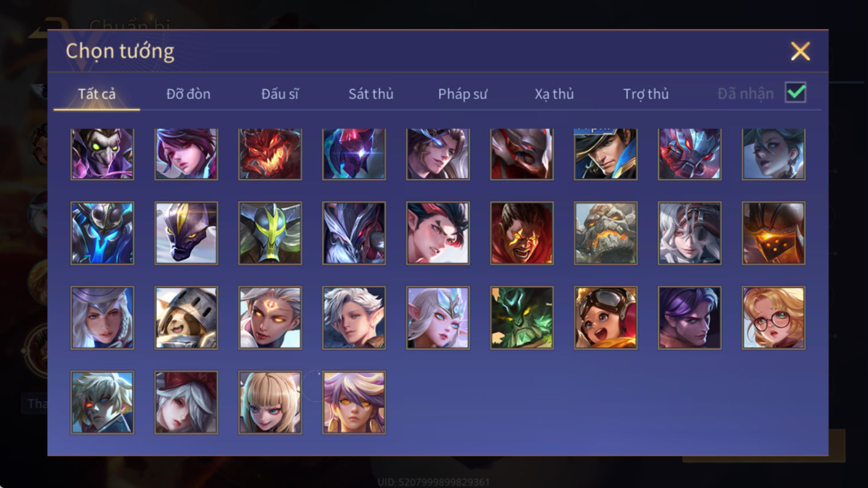Choose the captain with navy hat portrait
The image size is (868, 488).
click(x=606, y=154)
